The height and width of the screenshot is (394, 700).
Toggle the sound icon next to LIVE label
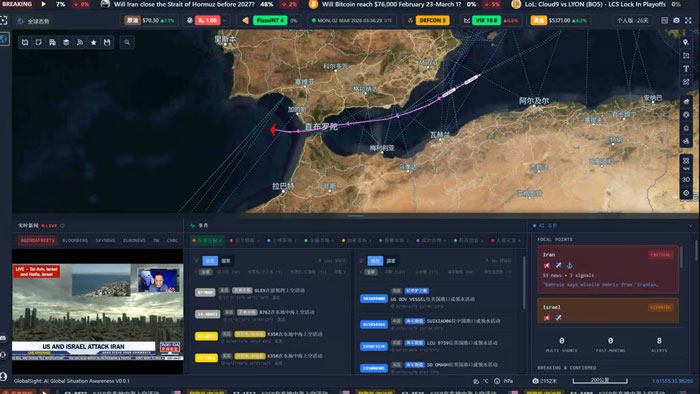(62, 226)
